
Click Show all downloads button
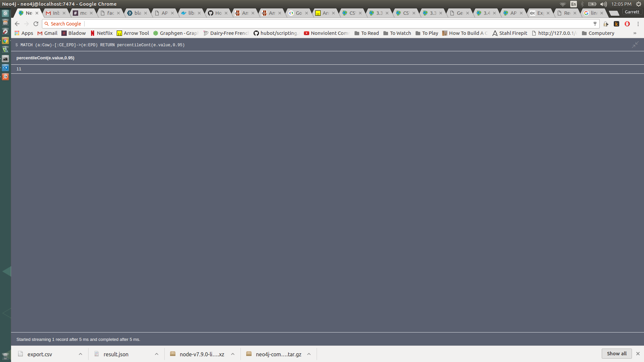point(616,354)
